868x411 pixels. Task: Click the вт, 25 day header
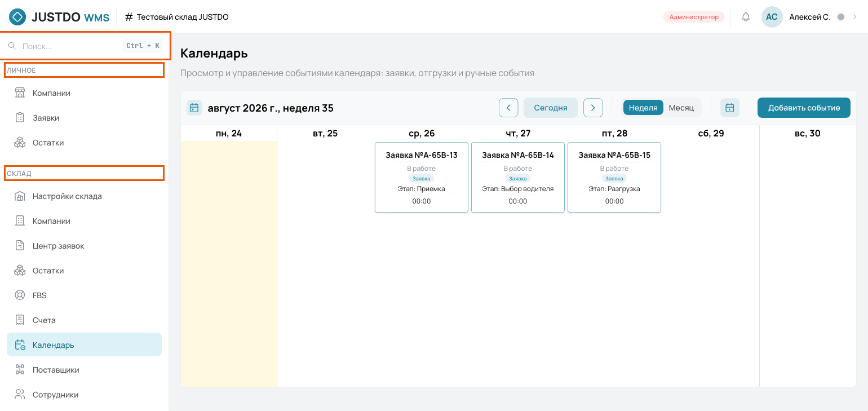[x=325, y=133]
